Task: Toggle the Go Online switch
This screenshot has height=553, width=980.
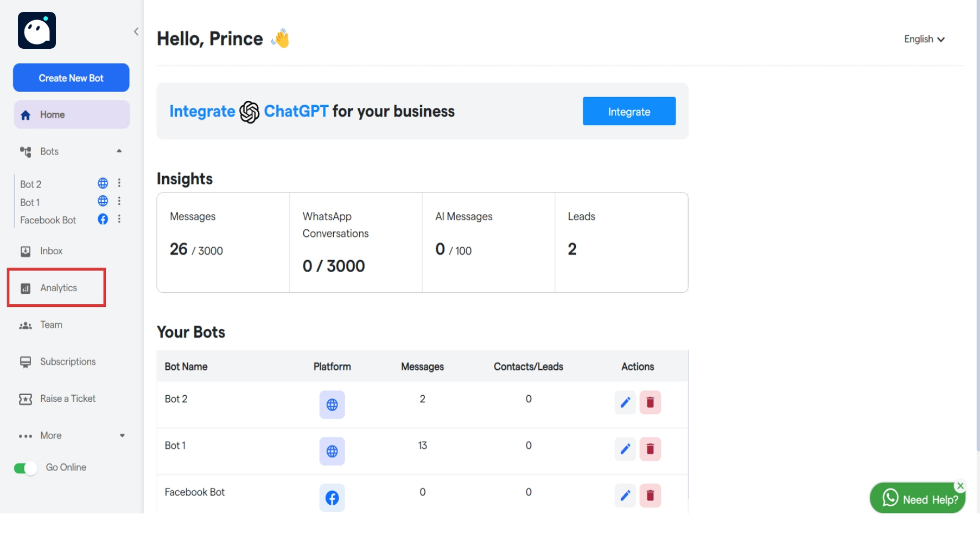Action: 25,468
